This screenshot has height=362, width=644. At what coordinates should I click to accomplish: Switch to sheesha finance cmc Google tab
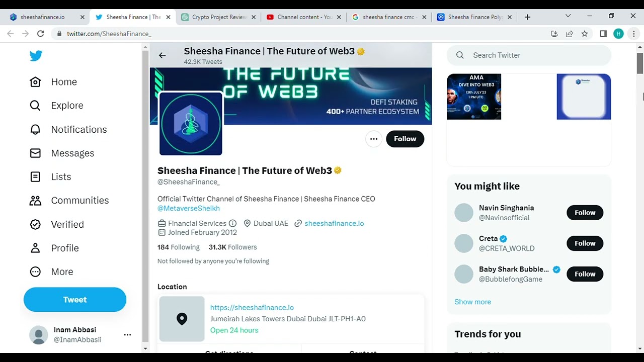[388, 17]
